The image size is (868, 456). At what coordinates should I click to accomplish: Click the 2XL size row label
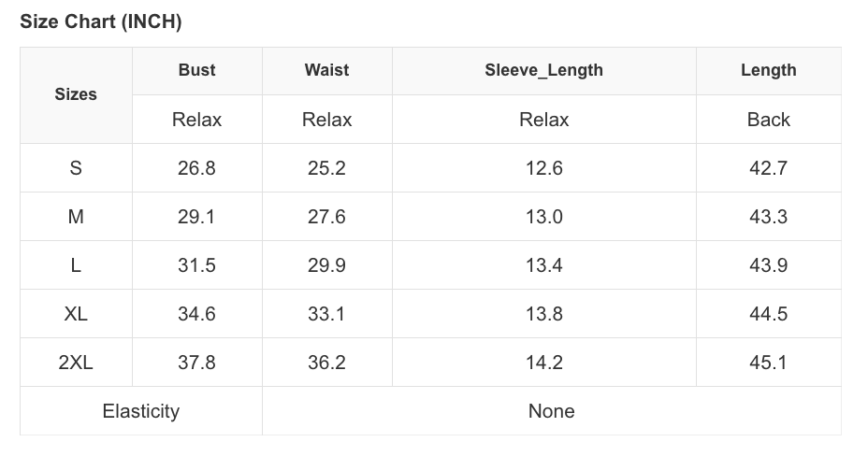coord(76,363)
